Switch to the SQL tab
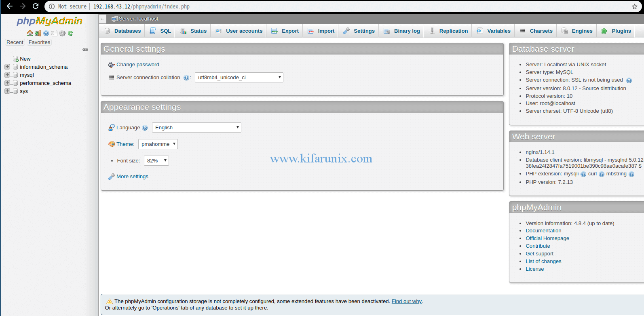Image resolution: width=644 pixels, height=316 pixels. pyautogui.click(x=160, y=31)
